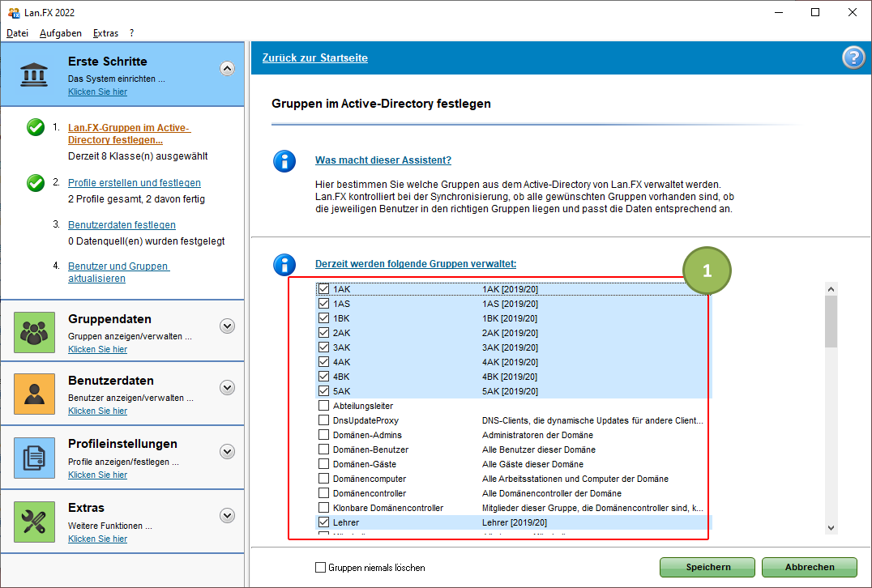Open 'Benutzerdaten festlegen' link

click(122, 224)
